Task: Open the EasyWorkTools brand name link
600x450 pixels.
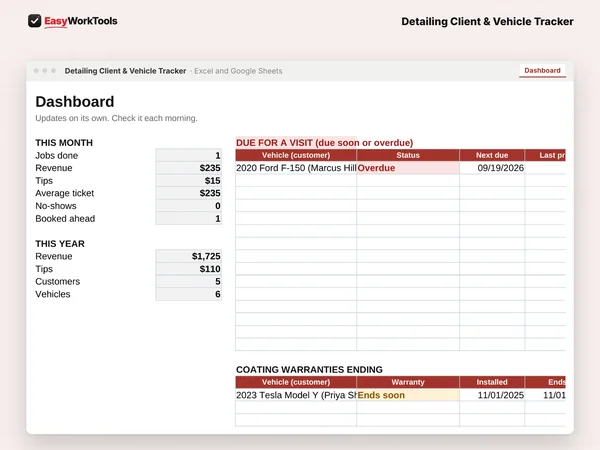Action: [81, 21]
